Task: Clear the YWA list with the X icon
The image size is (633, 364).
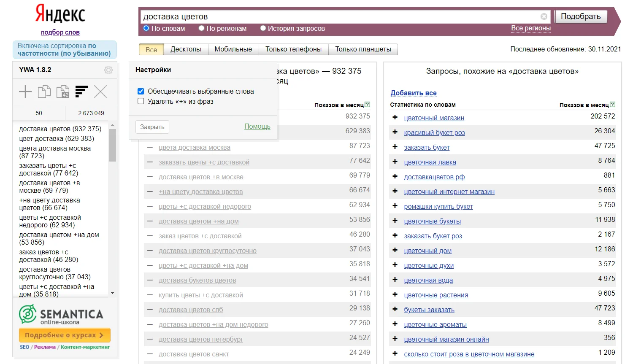Action: [x=100, y=92]
